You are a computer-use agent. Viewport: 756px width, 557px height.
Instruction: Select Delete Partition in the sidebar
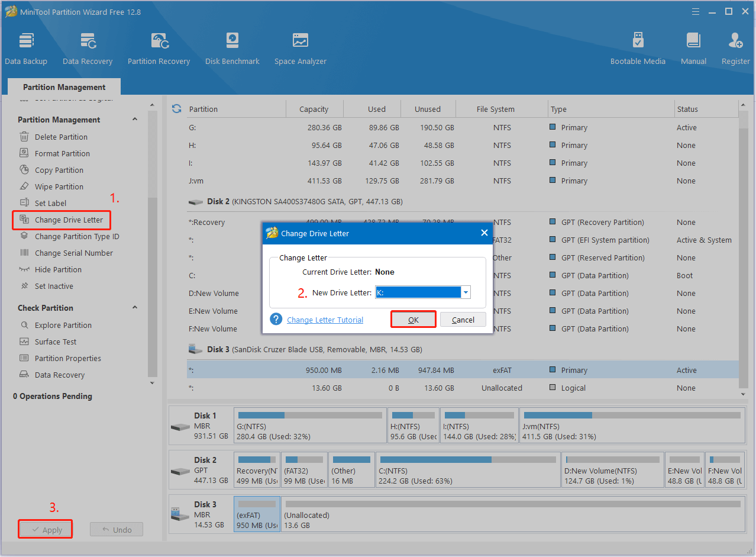click(x=61, y=137)
